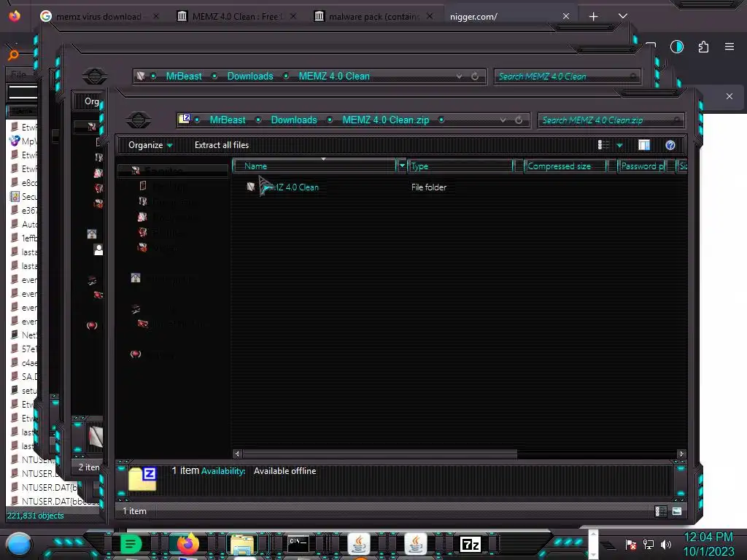Click 'MEMZ 4.0 Clean' breadcrumb in back window

(x=334, y=76)
